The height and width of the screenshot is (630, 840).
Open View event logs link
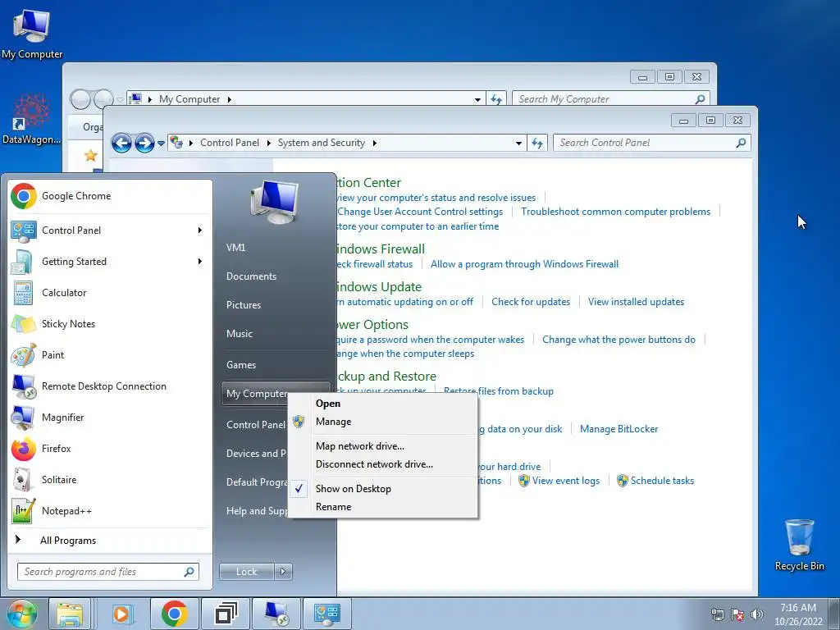(x=566, y=481)
